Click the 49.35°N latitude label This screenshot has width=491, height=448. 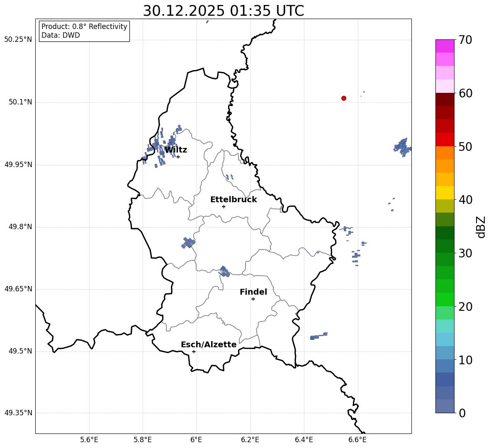[18, 413]
